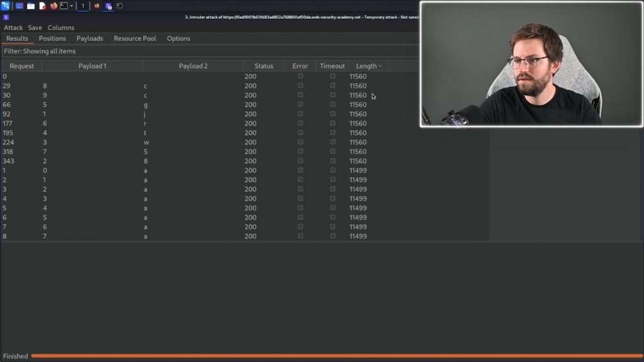Image resolution: width=644 pixels, height=362 pixels.
Task: Toggle Timeout checkbox for request 0
Action: [x=333, y=76]
